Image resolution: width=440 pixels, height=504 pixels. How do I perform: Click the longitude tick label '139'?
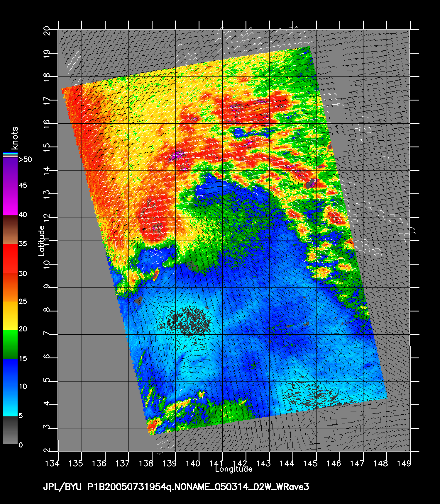point(170,464)
